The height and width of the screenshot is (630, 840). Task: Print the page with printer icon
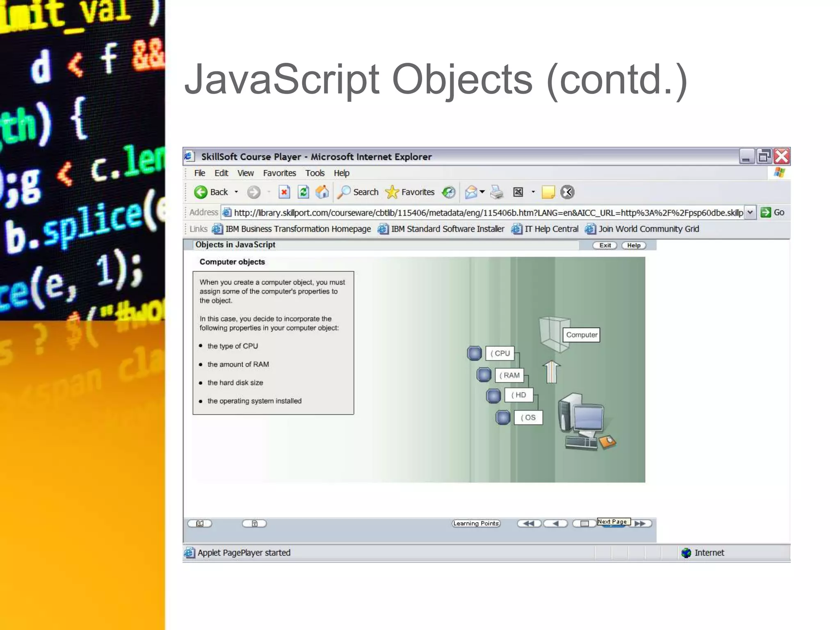pyautogui.click(x=497, y=192)
